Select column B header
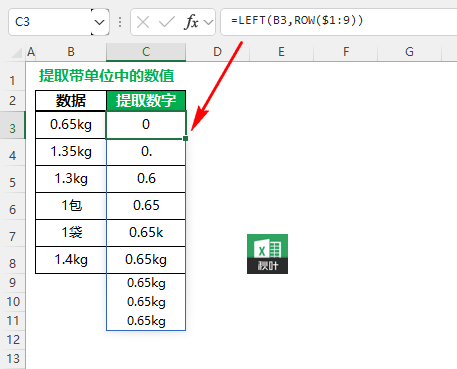Viewport: 457px width, 369px height. [x=71, y=52]
